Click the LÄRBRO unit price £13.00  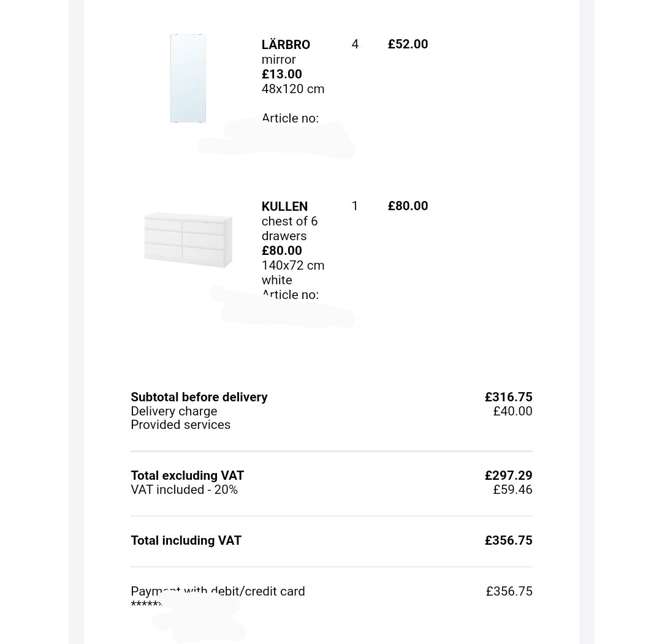click(x=281, y=74)
